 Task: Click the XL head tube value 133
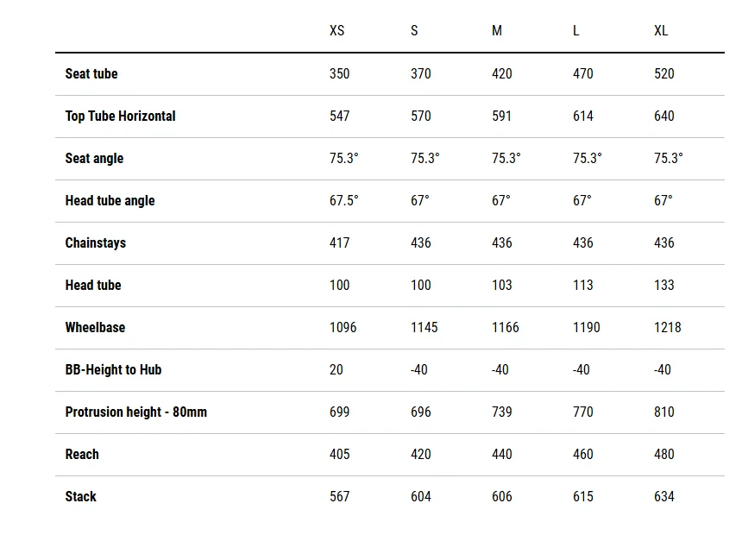click(664, 285)
